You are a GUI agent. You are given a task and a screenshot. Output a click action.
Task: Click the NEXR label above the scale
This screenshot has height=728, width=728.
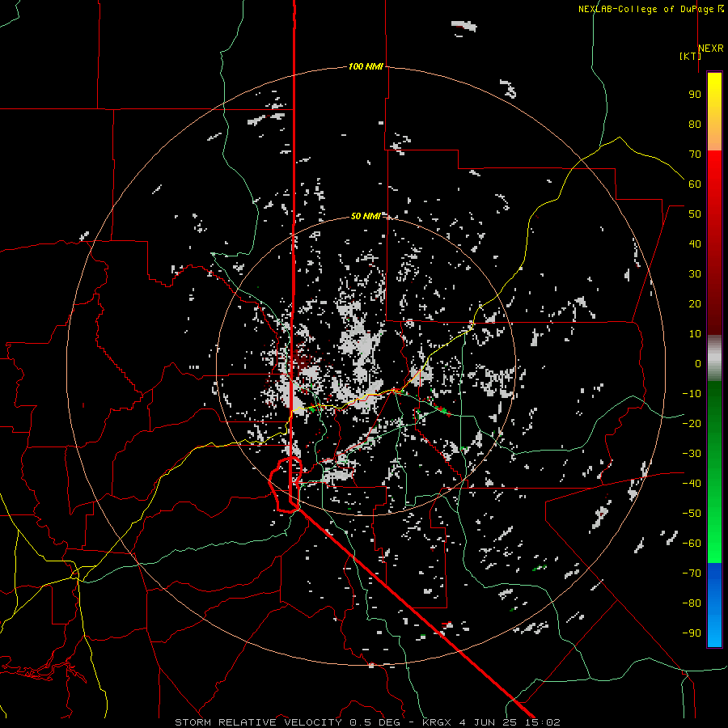[x=711, y=49]
